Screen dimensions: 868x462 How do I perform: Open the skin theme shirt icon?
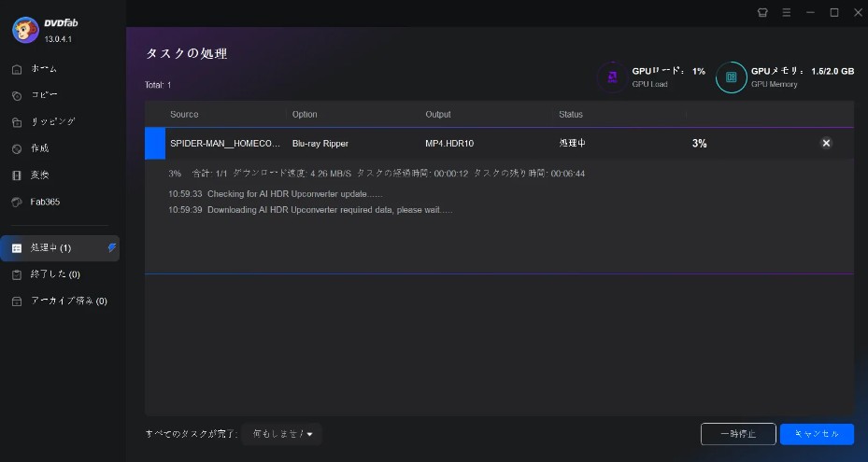762,13
